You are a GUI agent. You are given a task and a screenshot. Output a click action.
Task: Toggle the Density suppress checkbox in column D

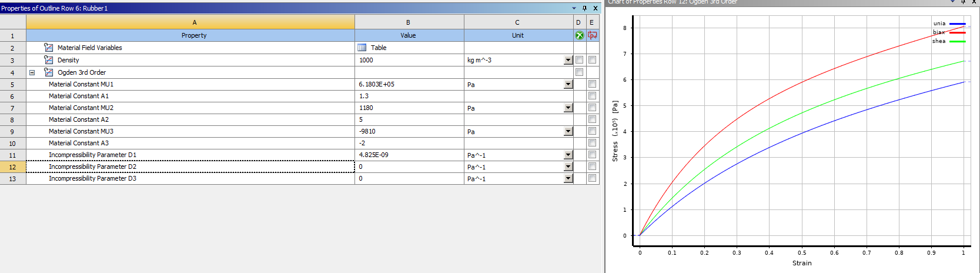pos(579,60)
